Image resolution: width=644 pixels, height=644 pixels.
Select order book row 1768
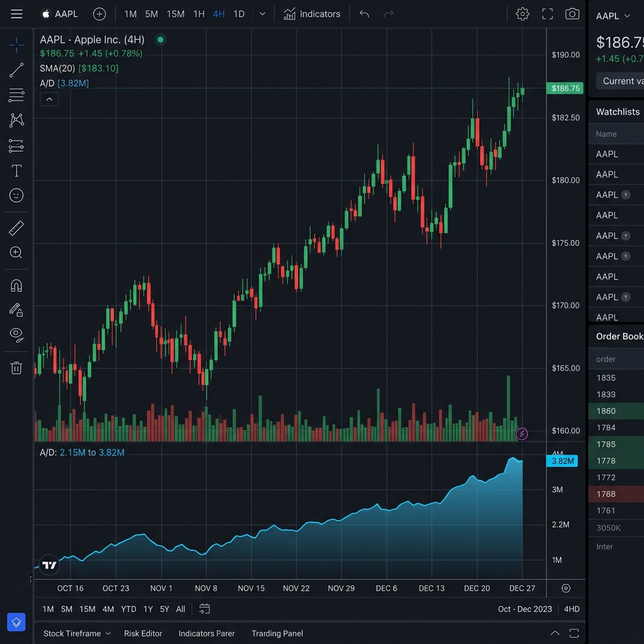(x=616, y=494)
